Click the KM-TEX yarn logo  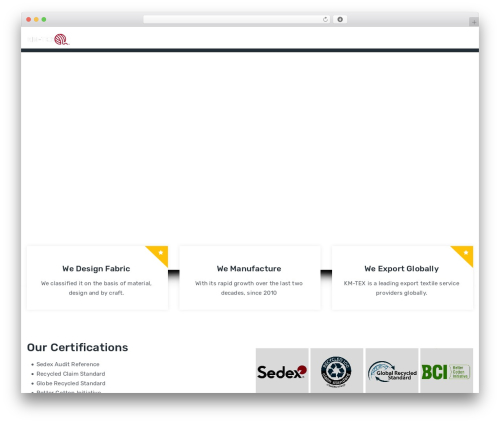point(48,39)
